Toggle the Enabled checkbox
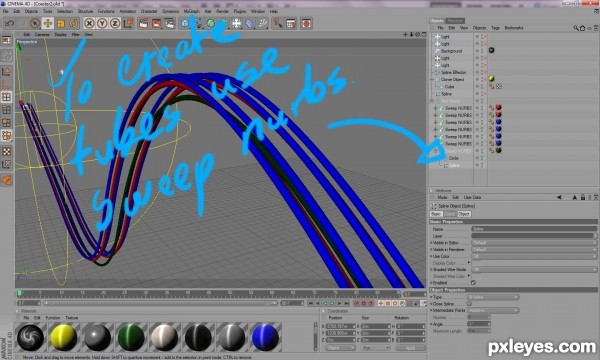 pyautogui.click(x=473, y=283)
